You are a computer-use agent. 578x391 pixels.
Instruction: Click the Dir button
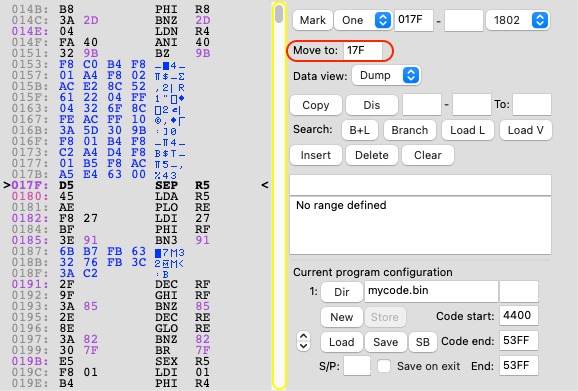point(341,292)
